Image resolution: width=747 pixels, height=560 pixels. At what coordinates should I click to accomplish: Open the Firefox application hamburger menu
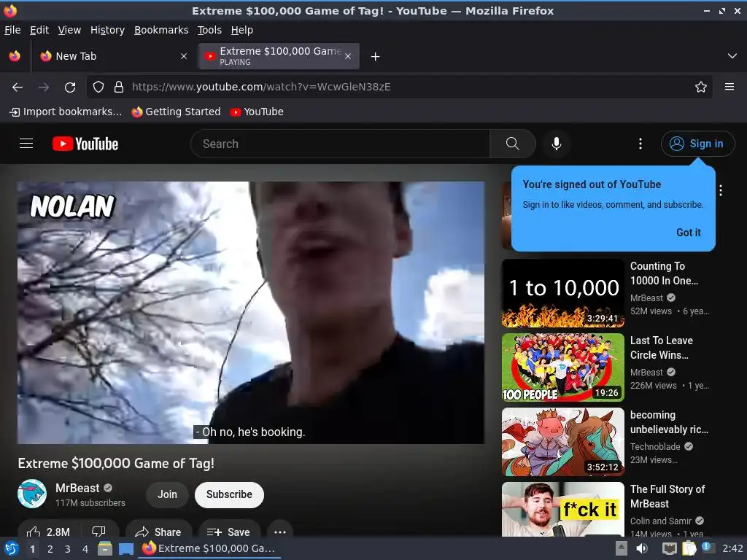[x=729, y=87]
